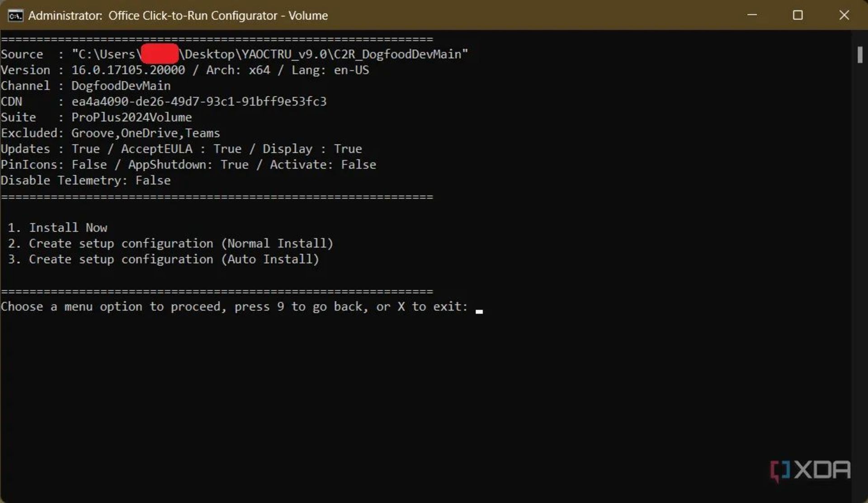Click the 'Disable Telemetry: False' line
The image size is (868, 503).
pyautogui.click(x=85, y=180)
